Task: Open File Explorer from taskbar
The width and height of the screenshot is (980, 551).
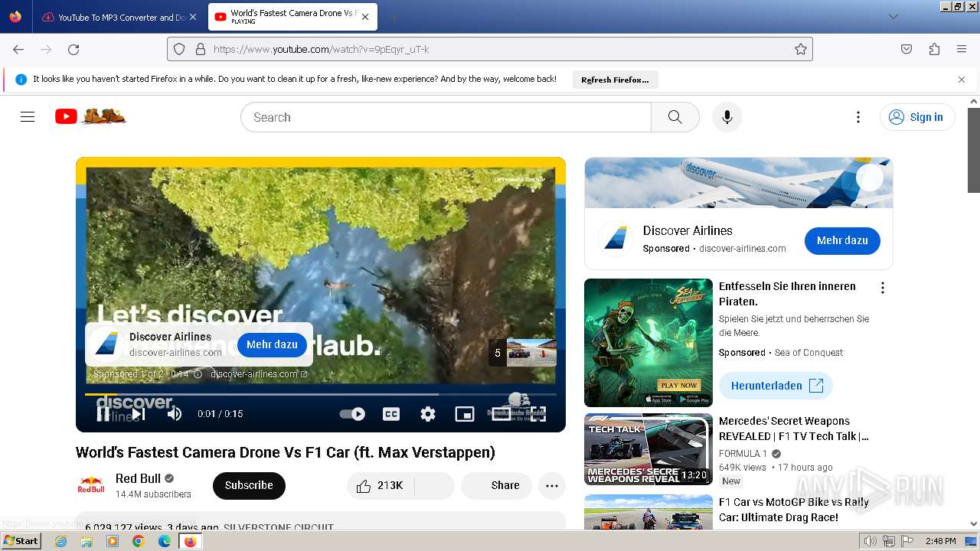Action: pyautogui.click(x=87, y=541)
